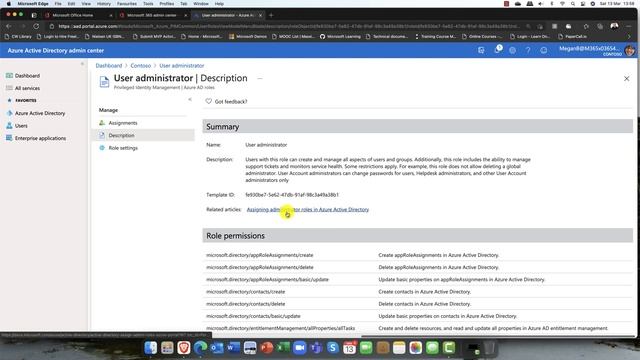Close the User administrator blade
Image resolution: width=640 pixels, height=360 pixels.
(627, 78)
